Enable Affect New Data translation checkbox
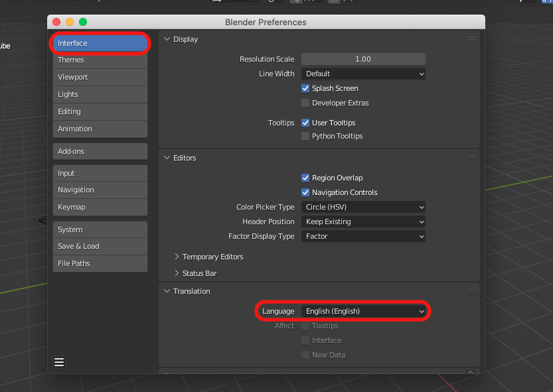 click(x=305, y=355)
